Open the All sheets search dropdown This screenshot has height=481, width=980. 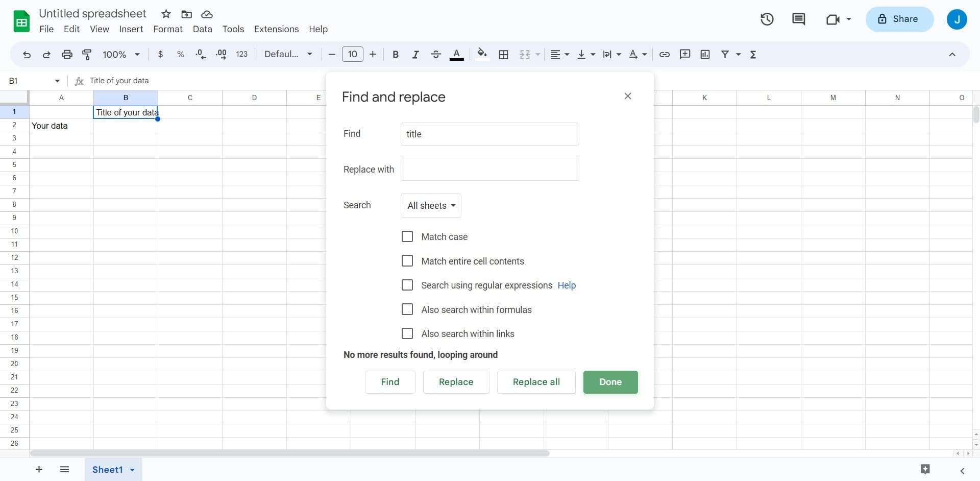(431, 205)
